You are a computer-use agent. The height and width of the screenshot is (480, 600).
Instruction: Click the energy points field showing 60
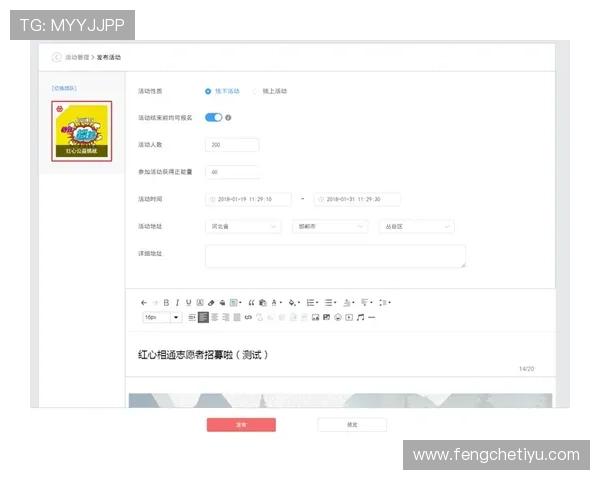click(232, 172)
